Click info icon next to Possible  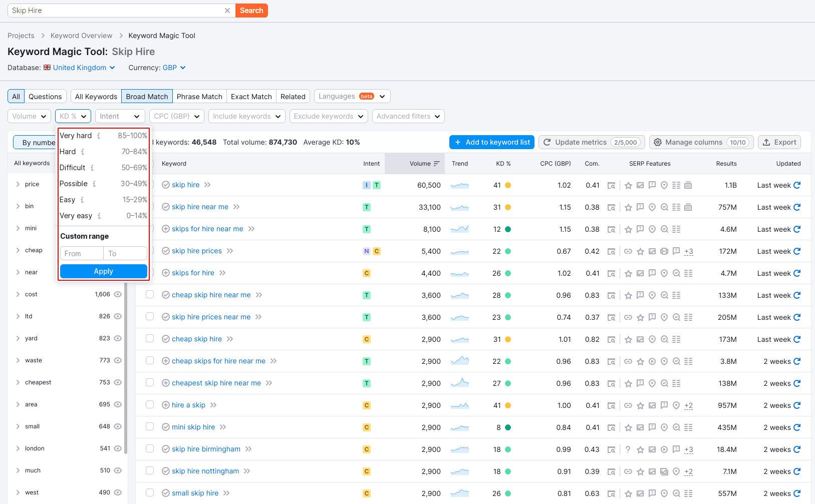click(x=94, y=184)
